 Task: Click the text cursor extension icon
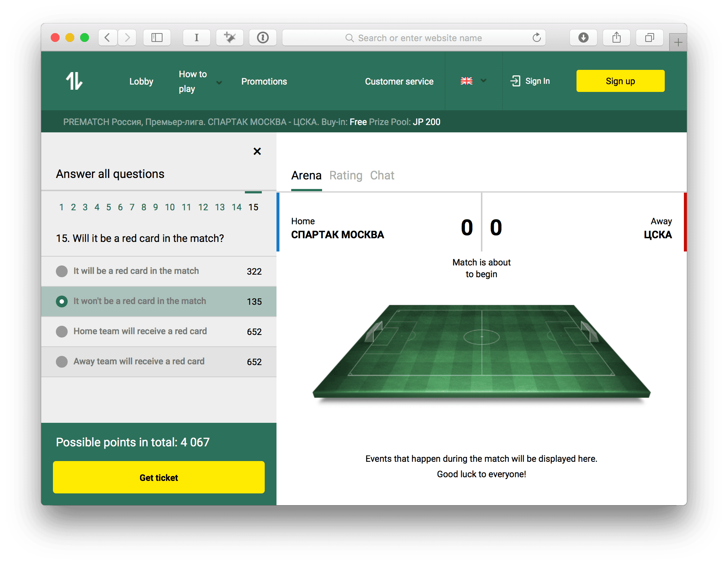click(x=197, y=38)
